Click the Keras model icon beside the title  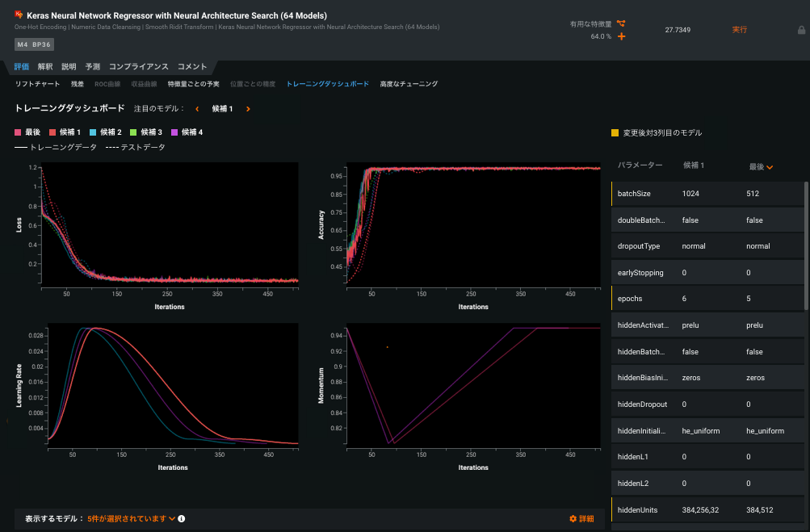point(19,15)
